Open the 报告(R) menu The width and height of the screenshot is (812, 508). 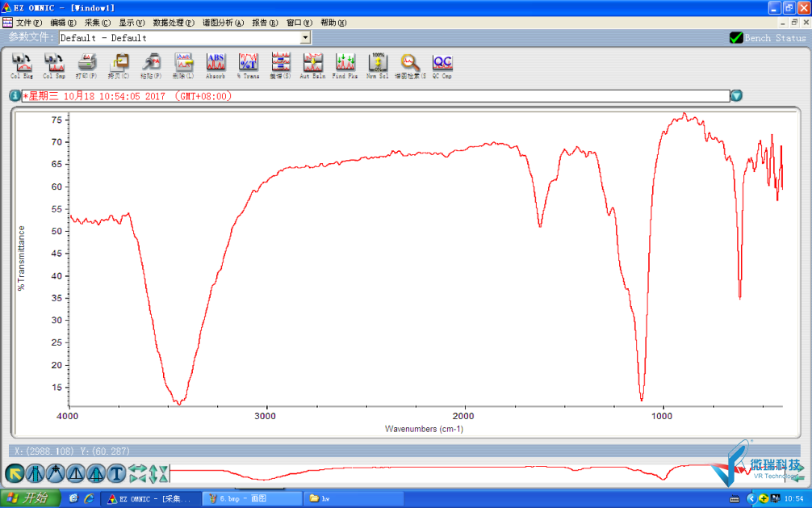pyautogui.click(x=265, y=23)
